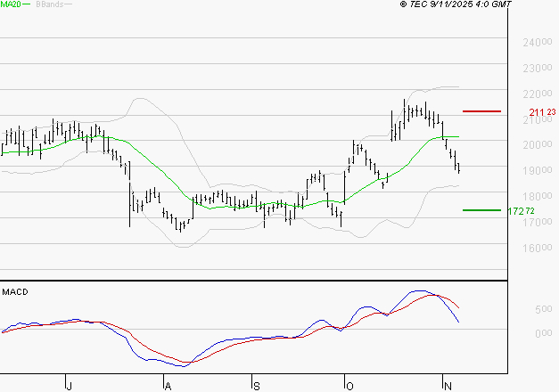Click the green 172.72 support level label

click(x=521, y=211)
